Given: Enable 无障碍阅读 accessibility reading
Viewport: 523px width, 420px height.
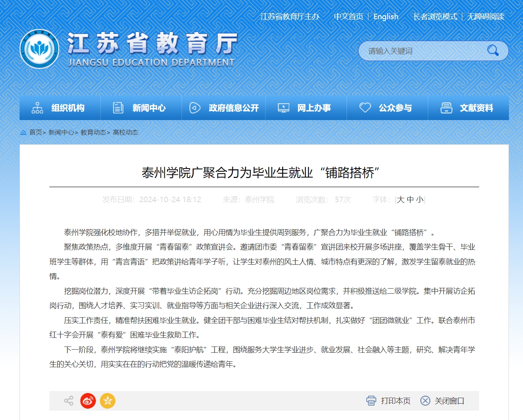Looking at the screenshot, I should [x=485, y=17].
